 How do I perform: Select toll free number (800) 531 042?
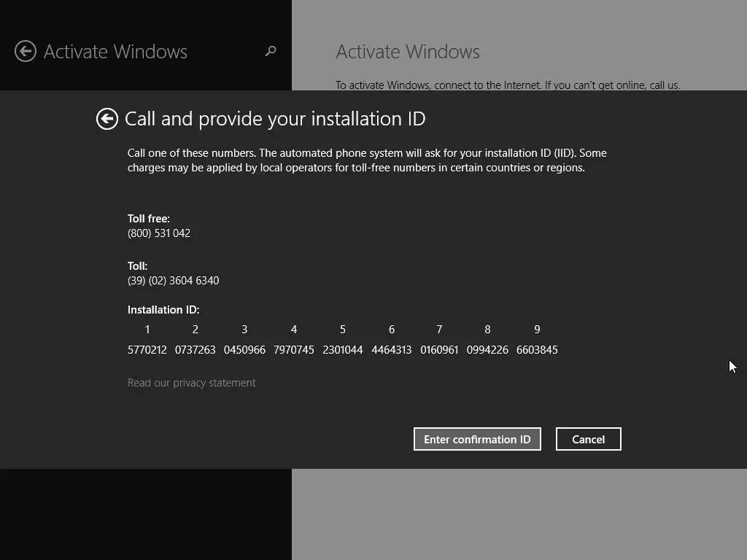point(159,233)
